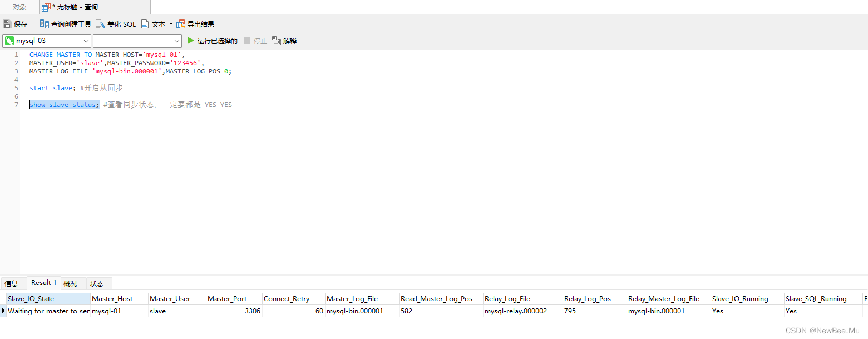868x339 pixels.
Task: Click the Connect_Retry column header
Action: click(293, 299)
